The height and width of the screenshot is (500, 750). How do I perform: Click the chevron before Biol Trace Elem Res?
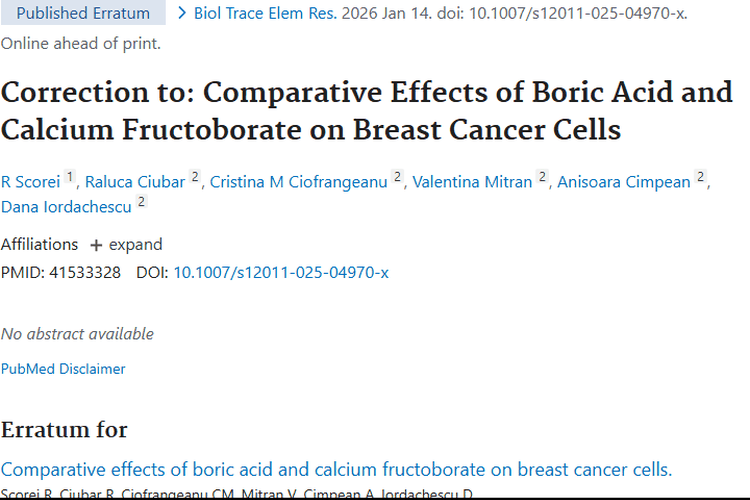coord(181,14)
